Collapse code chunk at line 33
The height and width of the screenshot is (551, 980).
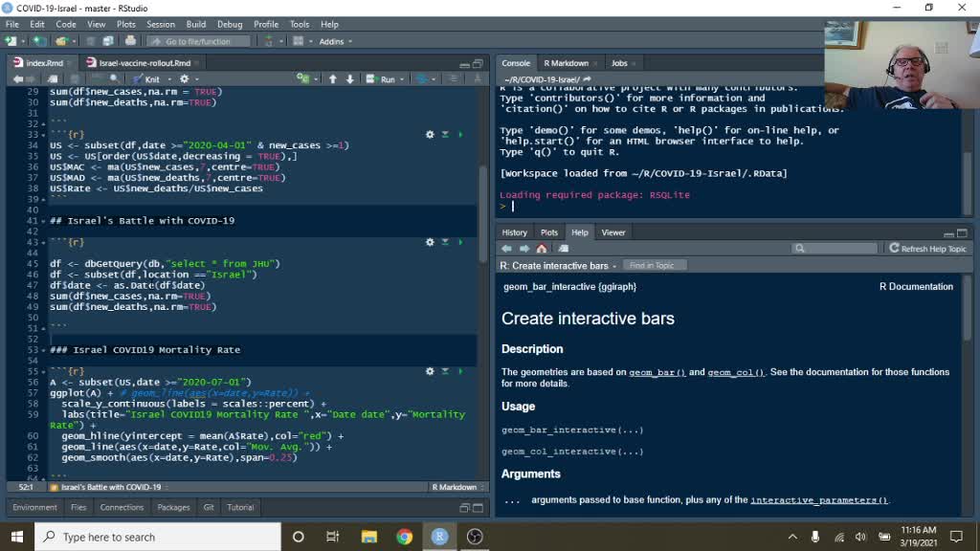coord(43,135)
